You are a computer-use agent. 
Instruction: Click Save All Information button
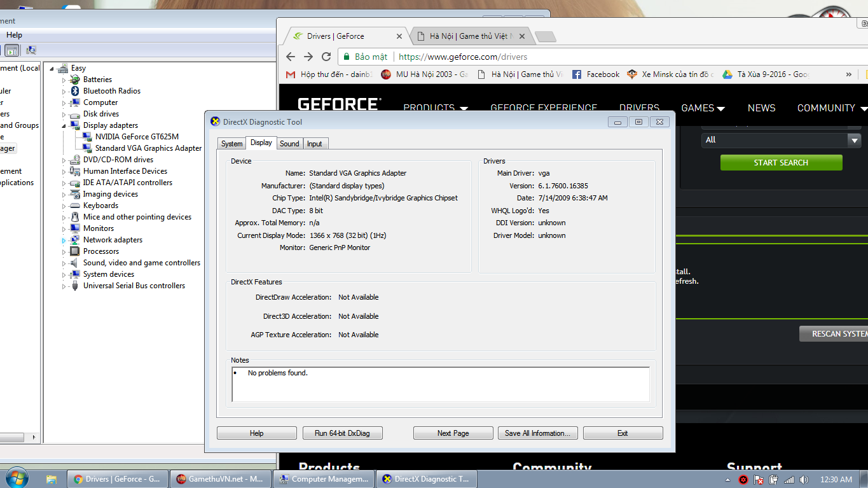click(537, 433)
